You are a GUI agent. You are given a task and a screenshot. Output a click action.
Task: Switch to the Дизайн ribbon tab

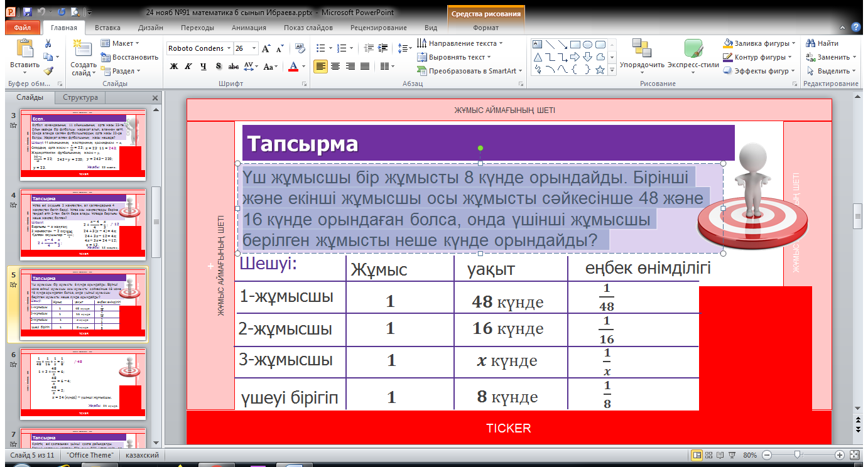tap(151, 28)
